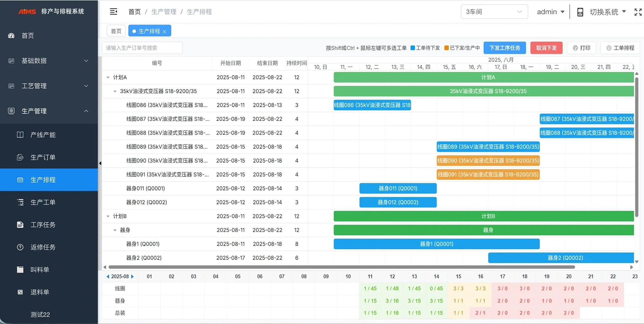
Task: Click the AIMS logo
Action: (x=27, y=12)
